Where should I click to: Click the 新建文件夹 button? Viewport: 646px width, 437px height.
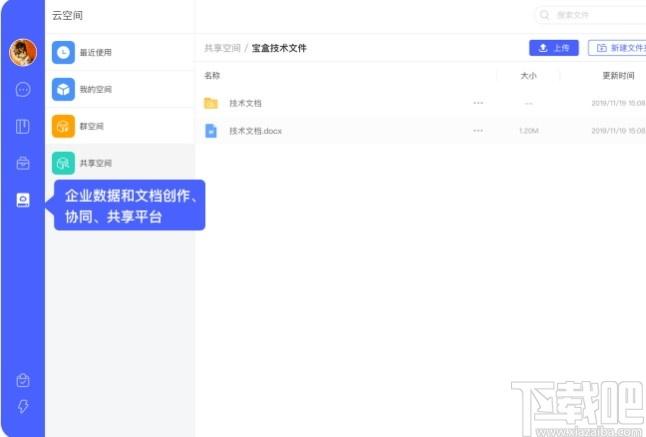[616, 47]
